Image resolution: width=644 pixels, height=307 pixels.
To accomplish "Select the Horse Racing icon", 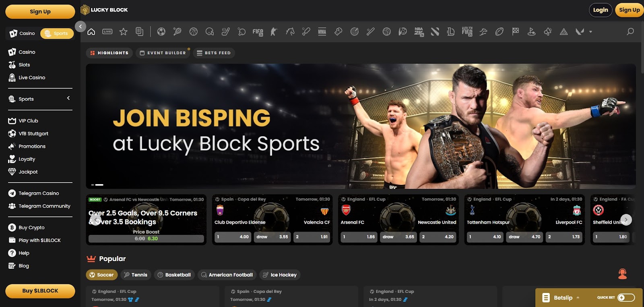I will coord(290,31).
